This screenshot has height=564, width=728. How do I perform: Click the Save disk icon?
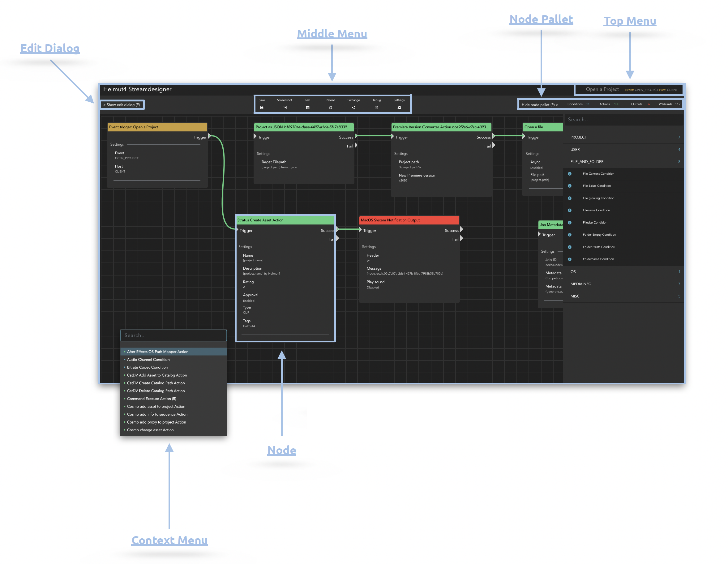click(262, 108)
